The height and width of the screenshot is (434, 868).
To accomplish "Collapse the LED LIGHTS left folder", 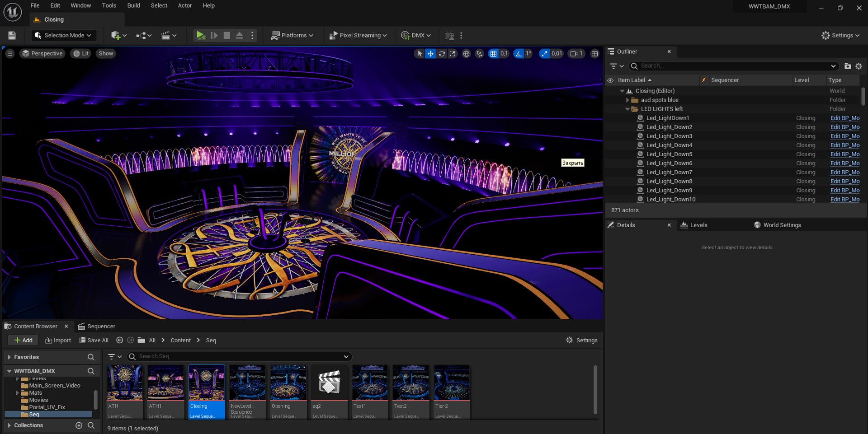I will click(x=627, y=109).
